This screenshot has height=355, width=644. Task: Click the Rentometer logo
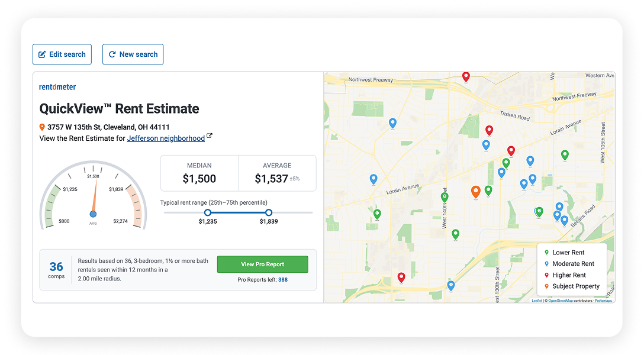[57, 86]
